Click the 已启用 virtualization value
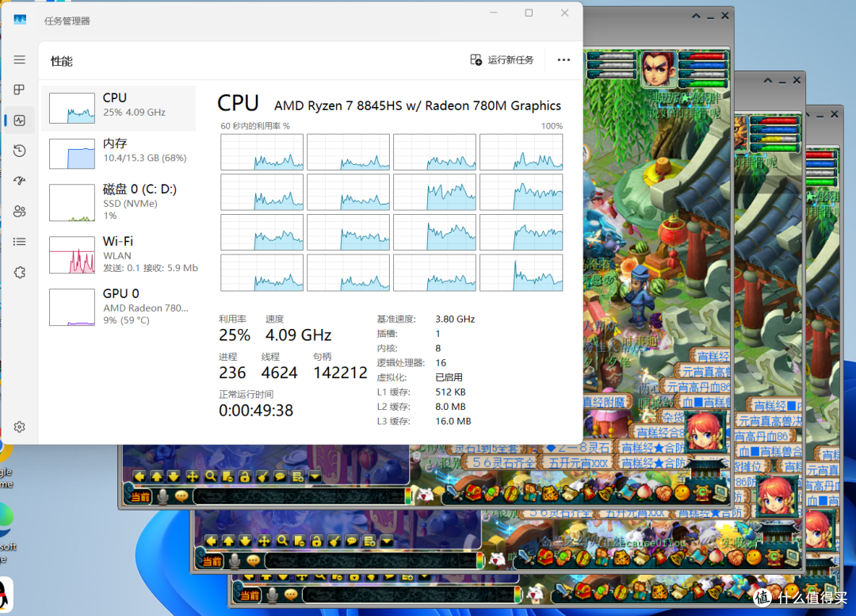 (x=449, y=377)
